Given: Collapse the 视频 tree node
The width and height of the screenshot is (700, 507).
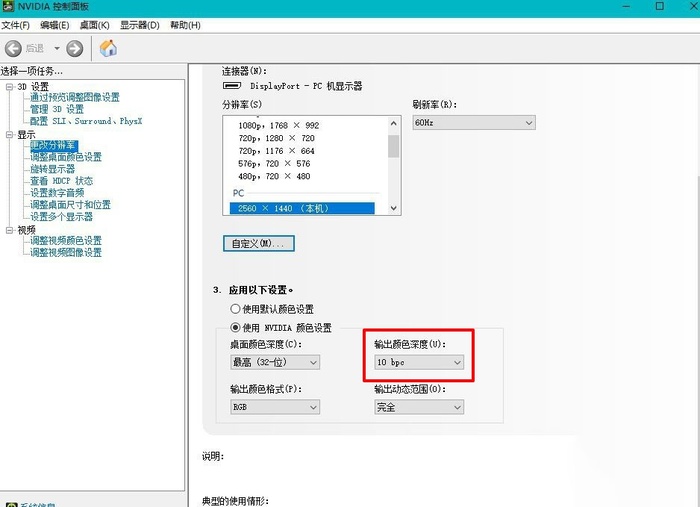Looking at the screenshot, I should pos(9,230).
